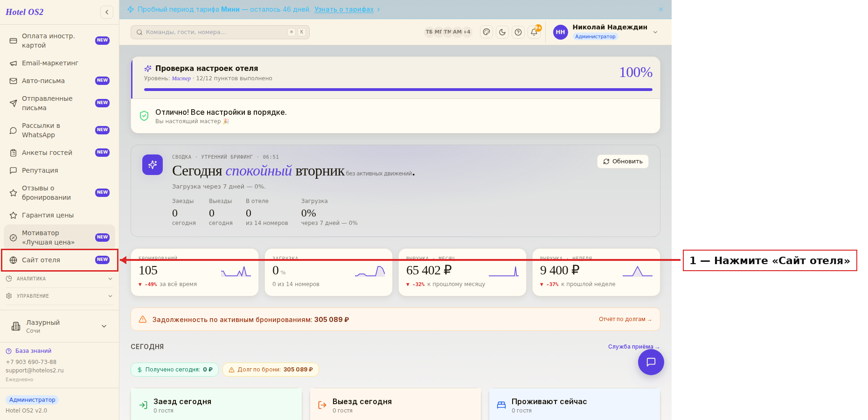Open the floating chat button
This screenshot has height=420, width=868.
coord(651,362)
